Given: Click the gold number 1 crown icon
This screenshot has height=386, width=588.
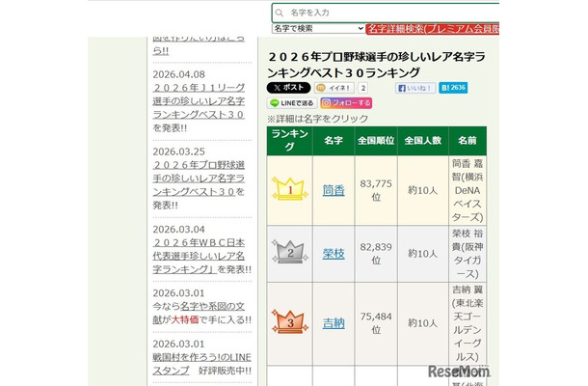Looking at the screenshot, I should pyautogui.click(x=290, y=189).
